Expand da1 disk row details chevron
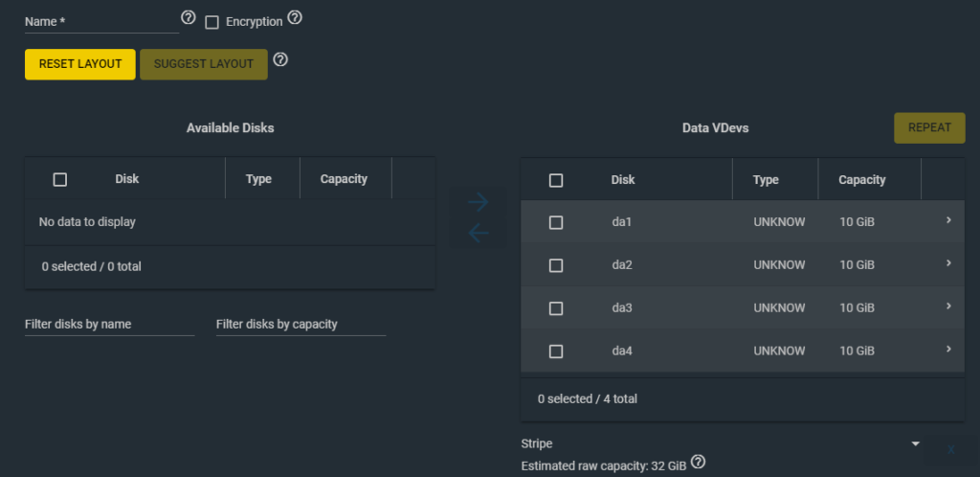 coord(948,220)
